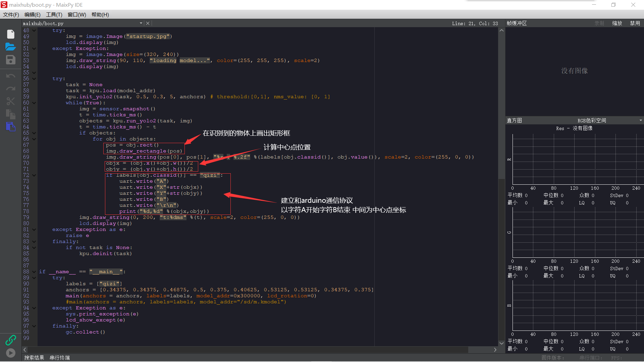Collapse the code fold at line 88
Image resolution: width=644 pixels, height=362 pixels.
(34, 272)
